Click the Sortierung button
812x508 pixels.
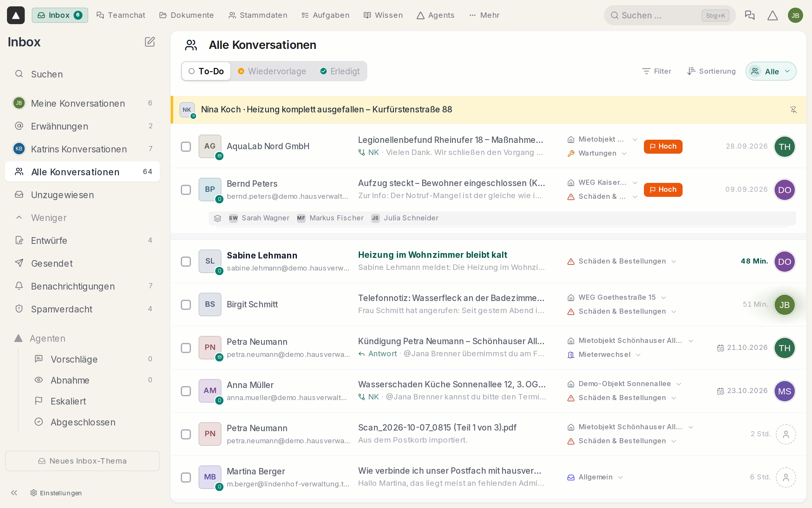coord(711,71)
